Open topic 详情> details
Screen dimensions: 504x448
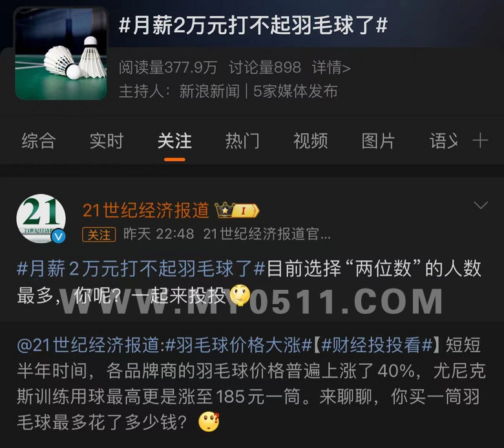[x=331, y=67]
